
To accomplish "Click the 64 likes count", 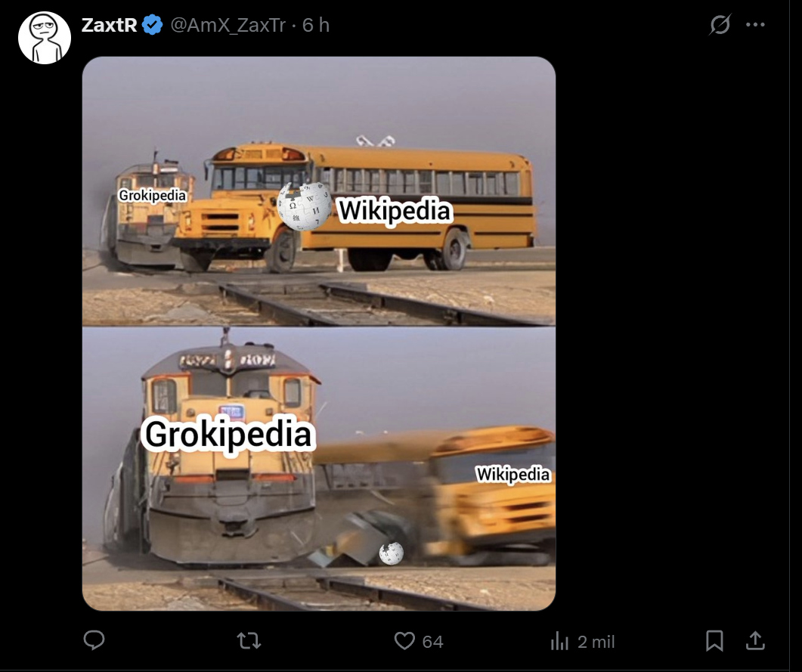I will point(432,642).
